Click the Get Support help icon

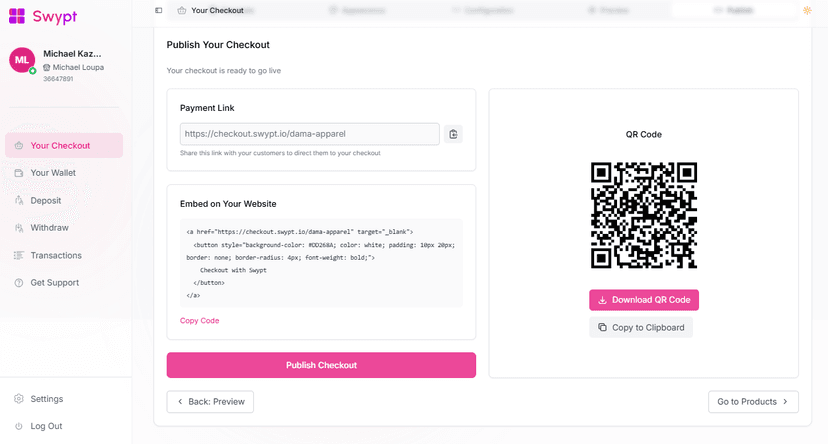19,283
